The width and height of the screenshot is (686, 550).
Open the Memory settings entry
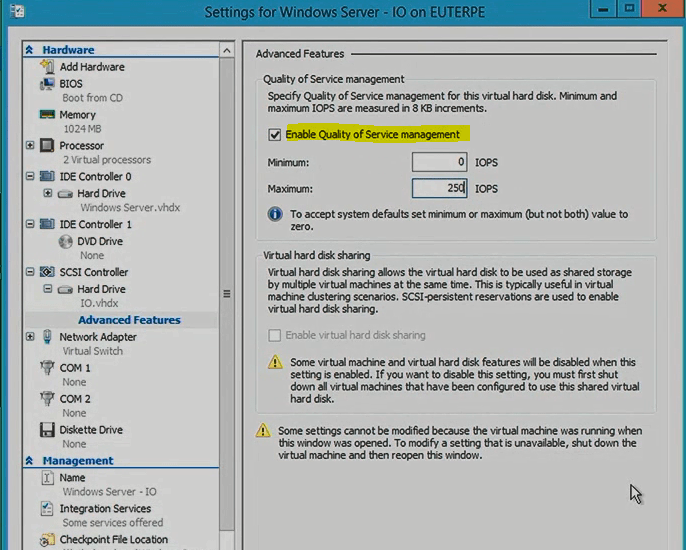click(77, 115)
